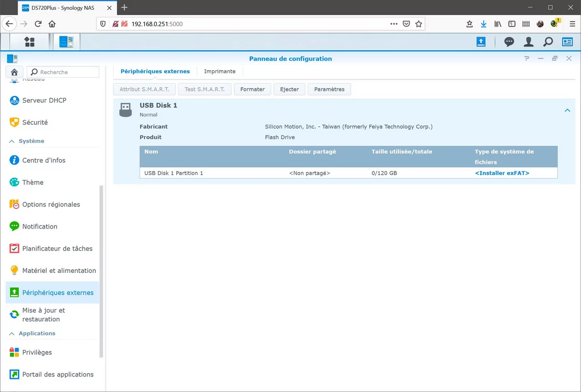Click the help question mark icon
581x392 pixels.
tap(527, 59)
